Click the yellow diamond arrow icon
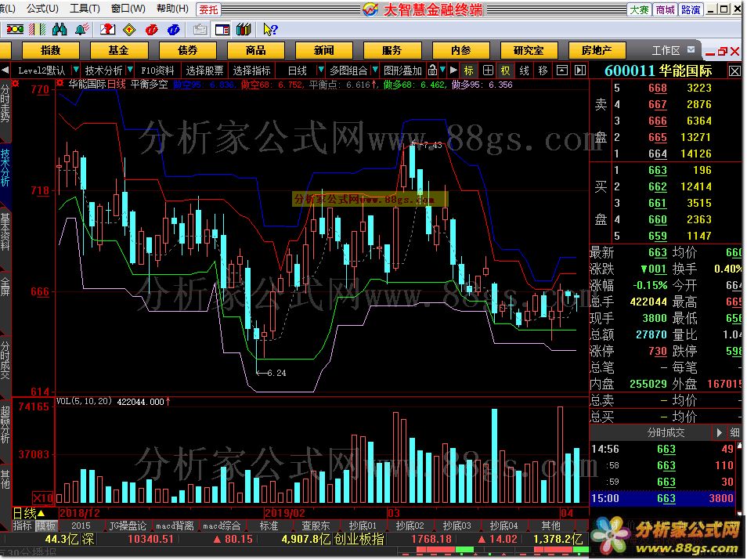The image size is (747, 560). 129,30
